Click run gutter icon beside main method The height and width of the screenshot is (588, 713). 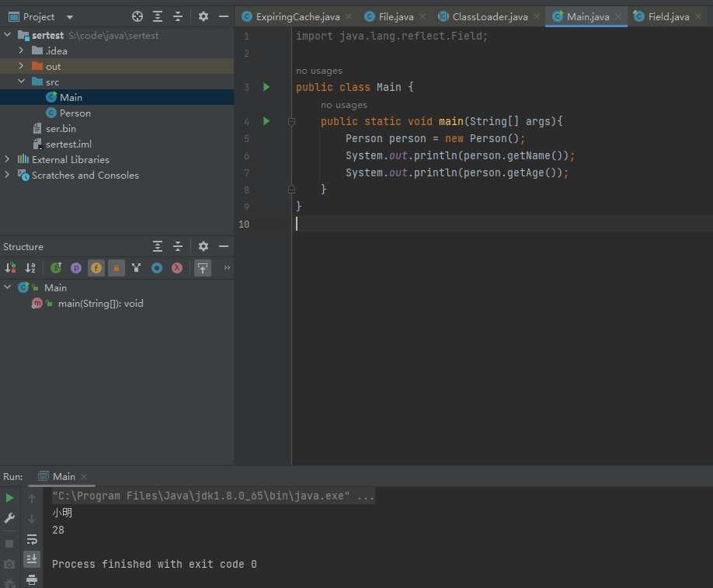coord(266,121)
